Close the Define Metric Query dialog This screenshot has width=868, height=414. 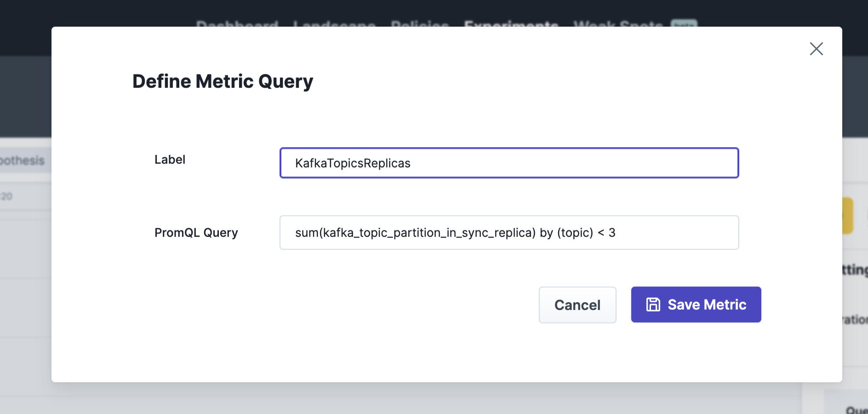[816, 49]
